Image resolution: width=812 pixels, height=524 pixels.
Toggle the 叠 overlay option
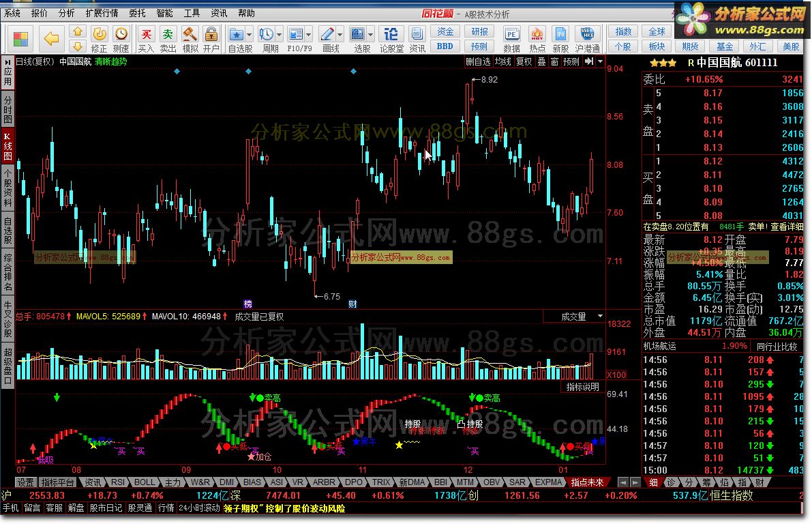pos(542,61)
